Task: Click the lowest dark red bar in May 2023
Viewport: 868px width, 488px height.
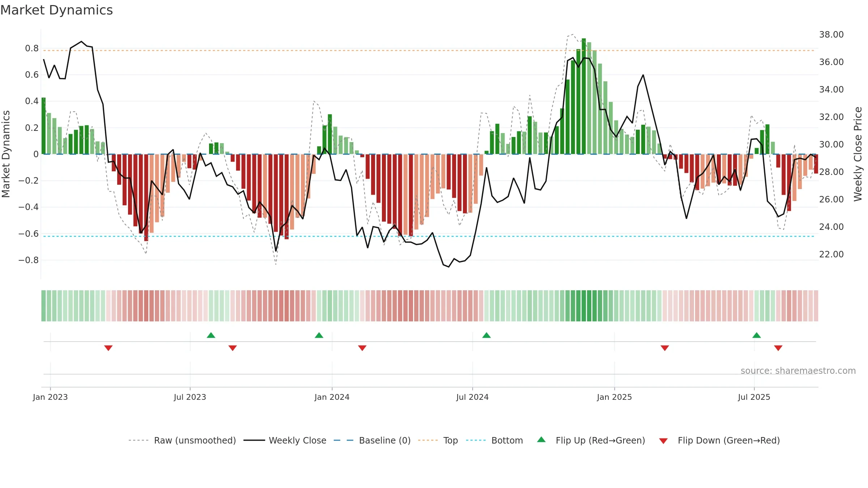Action: (146, 198)
